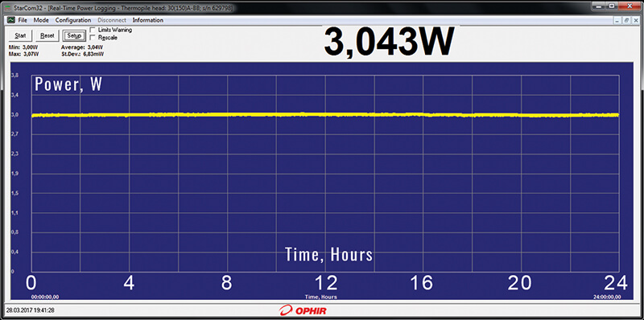Screen dimensions: 644x320
Task: Open the File menu
Action: click(x=23, y=20)
